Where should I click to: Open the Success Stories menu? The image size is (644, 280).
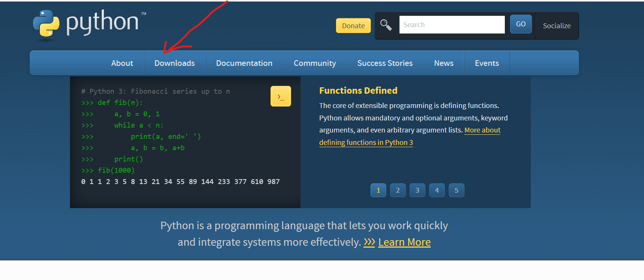(385, 63)
